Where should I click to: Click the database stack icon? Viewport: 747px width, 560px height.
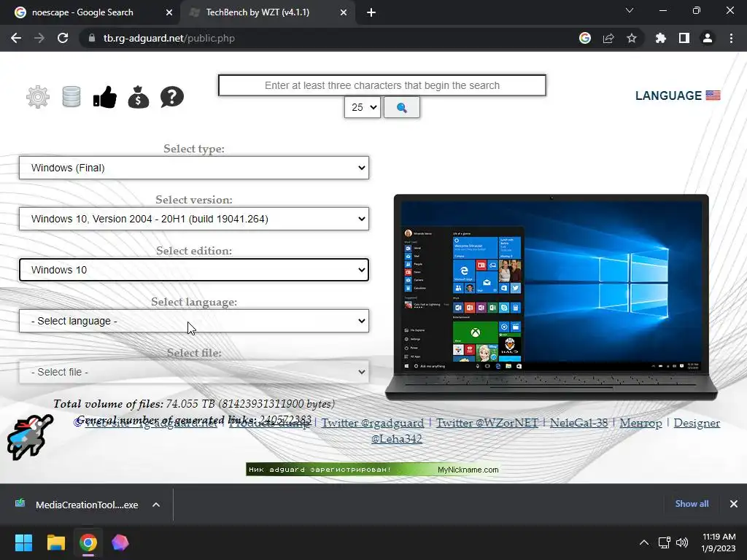pyautogui.click(x=71, y=97)
